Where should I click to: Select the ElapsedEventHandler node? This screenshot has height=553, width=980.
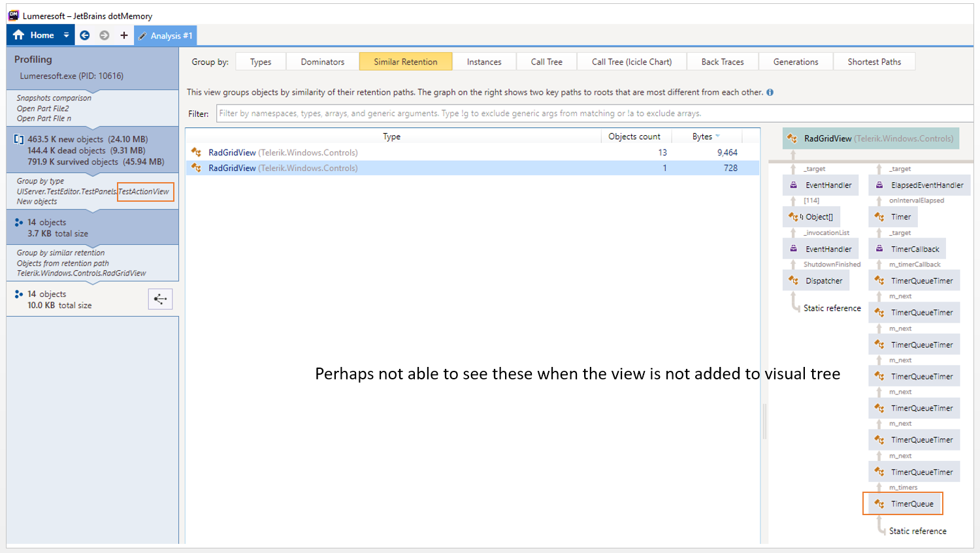tap(919, 185)
